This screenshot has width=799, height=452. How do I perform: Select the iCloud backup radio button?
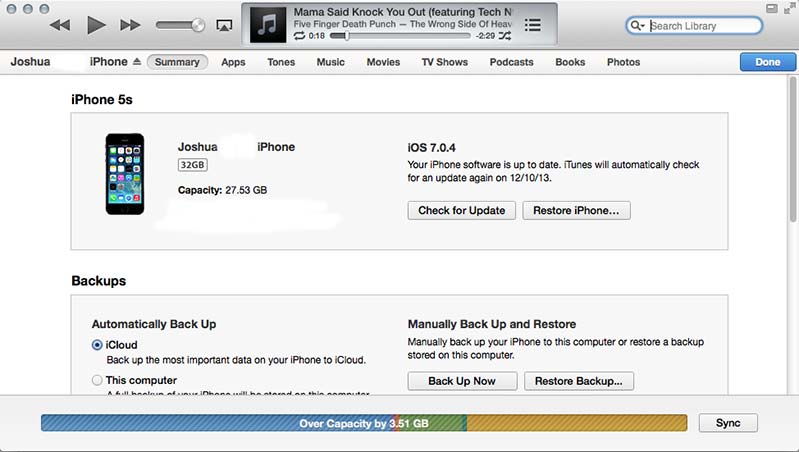point(97,345)
